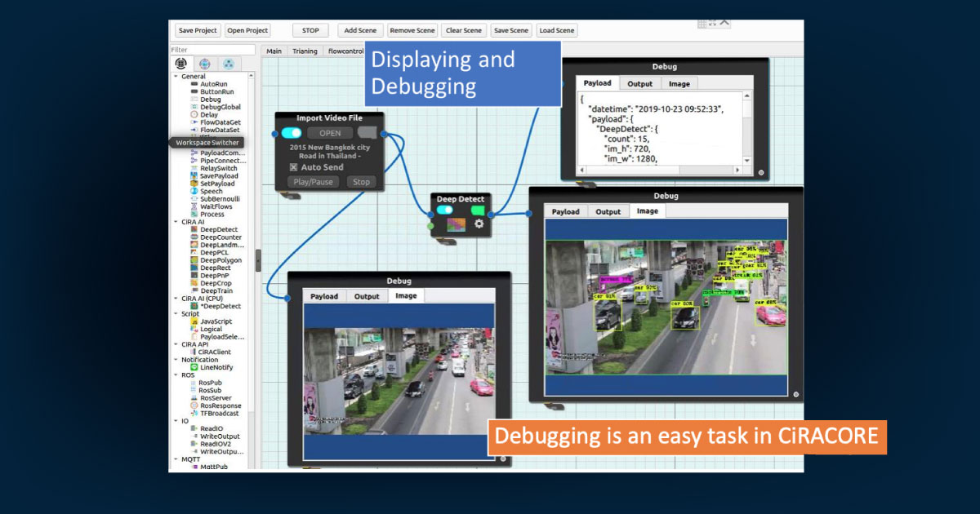Switch to the Trianing scene tab
Image resolution: width=980 pixels, height=514 pixels.
click(305, 51)
